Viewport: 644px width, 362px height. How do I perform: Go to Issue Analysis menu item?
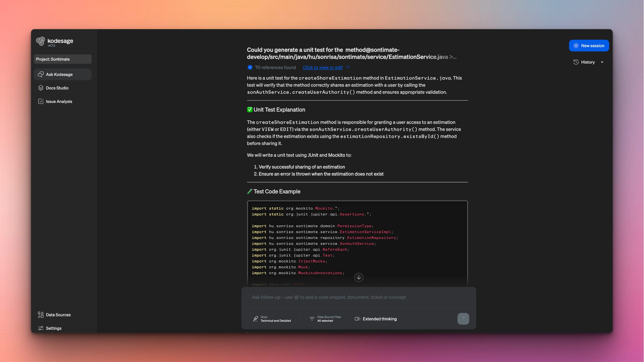(59, 101)
